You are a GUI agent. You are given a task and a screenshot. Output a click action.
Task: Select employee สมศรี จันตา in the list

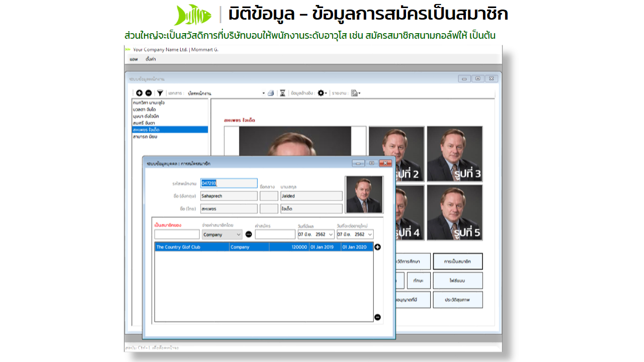tap(170, 123)
